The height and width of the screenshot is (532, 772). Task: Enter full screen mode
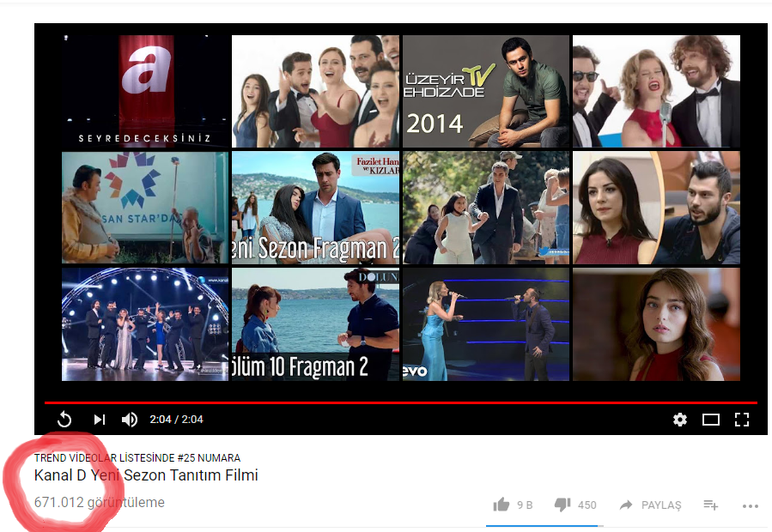(x=742, y=420)
